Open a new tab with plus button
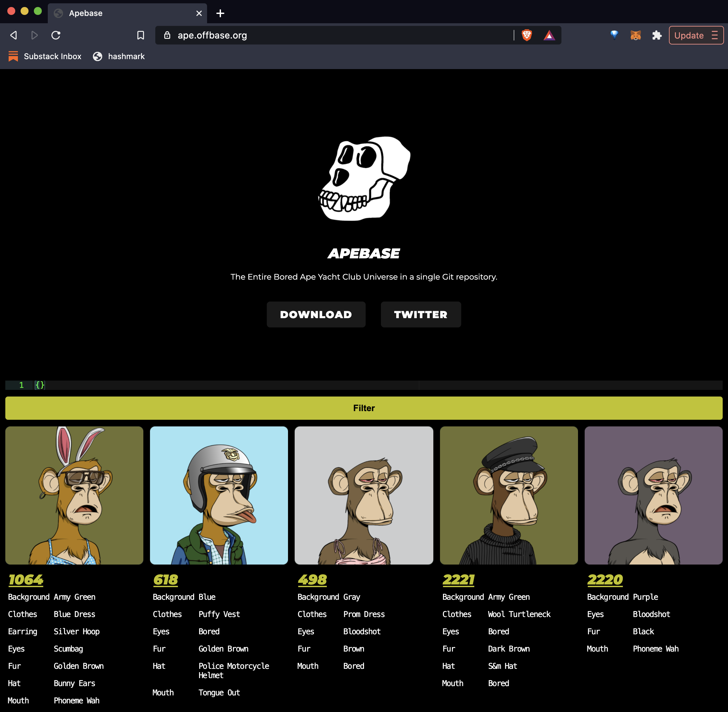 coord(221,14)
